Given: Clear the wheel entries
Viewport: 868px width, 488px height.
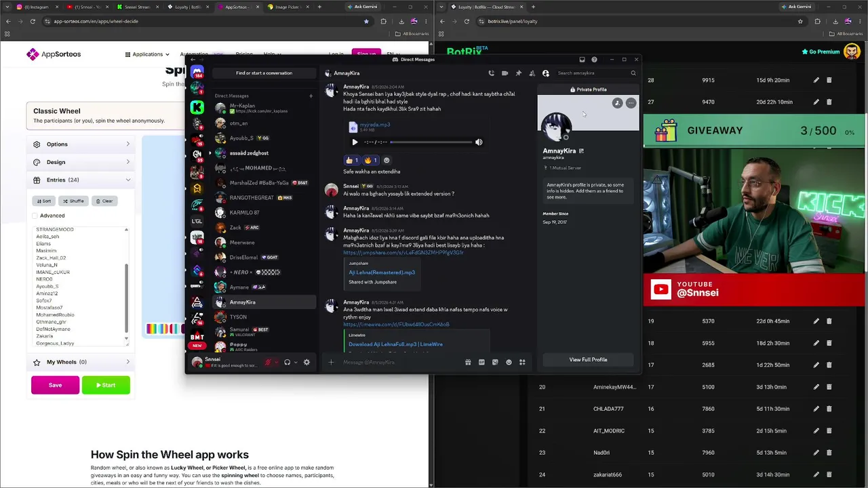Looking at the screenshot, I should click(x=104, y=201).
